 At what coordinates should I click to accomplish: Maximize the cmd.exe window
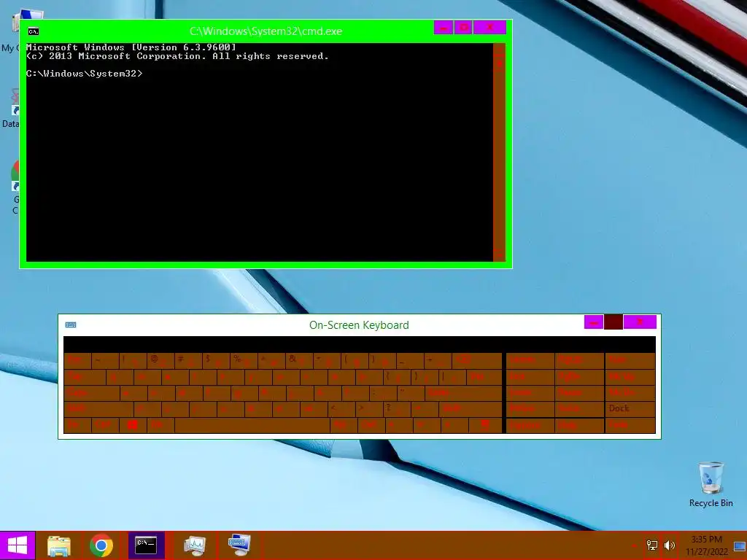point(463,28)
